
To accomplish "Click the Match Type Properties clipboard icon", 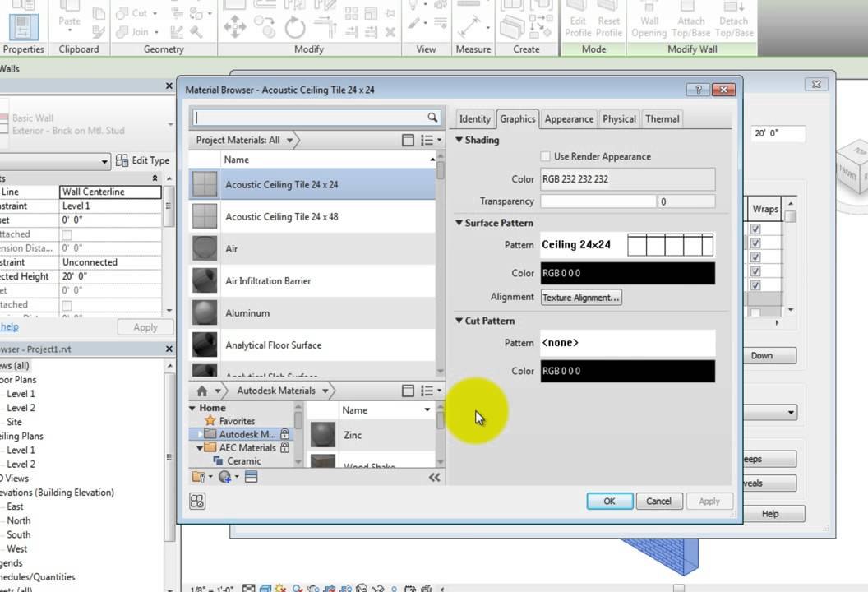I will point(99,32).
